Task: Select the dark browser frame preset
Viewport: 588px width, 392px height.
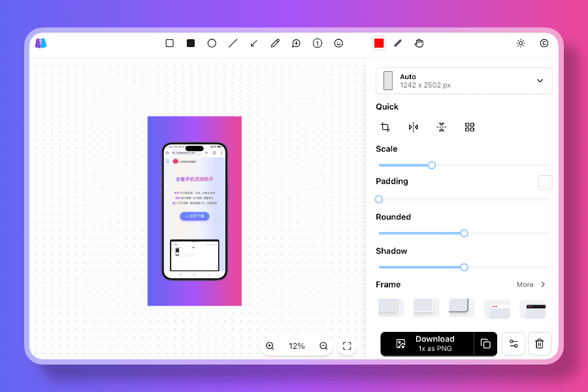Action: (532, 307)
